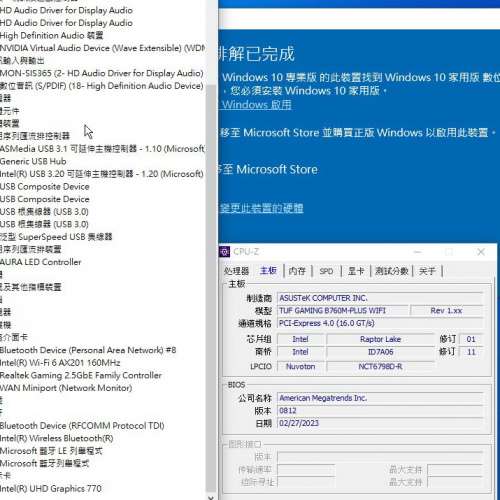This screenshot has height=500, width=500.
Task: Select the SuperSpeed USB 集線器 entry
Action: click(x=56, y=237)
